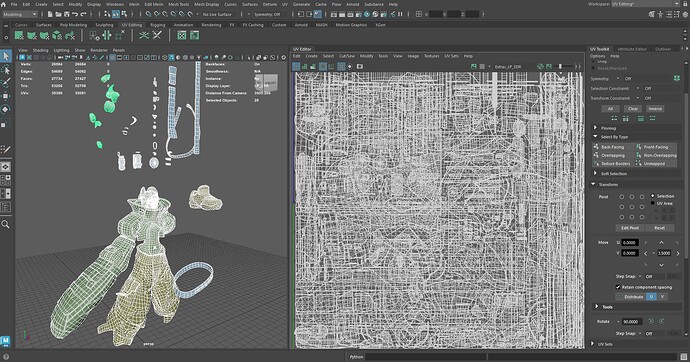690x362 pixels.
Task: Click the green cube automatic-map shelf icon
Action: tap(57, 35)
